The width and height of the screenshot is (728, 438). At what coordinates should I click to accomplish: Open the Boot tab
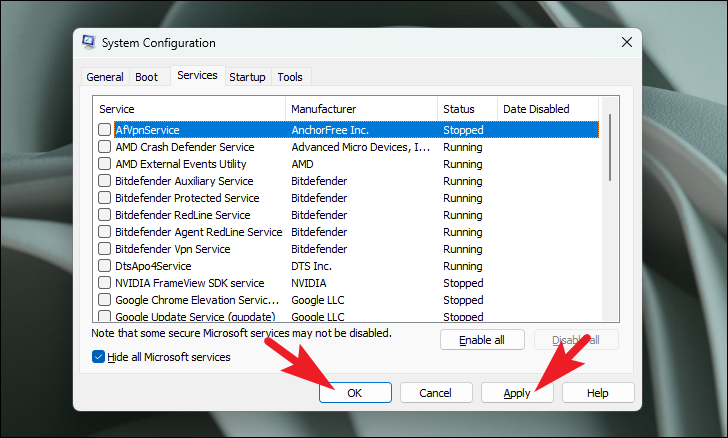(146, 77)
